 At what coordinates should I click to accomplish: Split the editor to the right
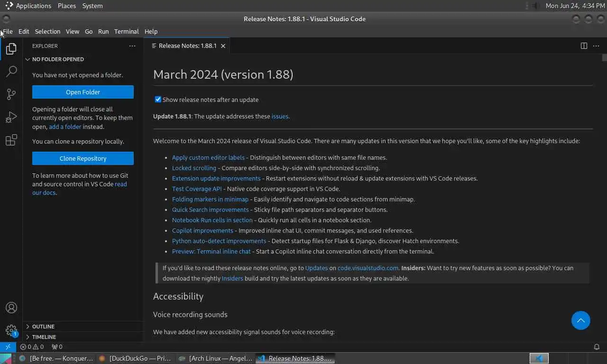[x=584, y=46]
